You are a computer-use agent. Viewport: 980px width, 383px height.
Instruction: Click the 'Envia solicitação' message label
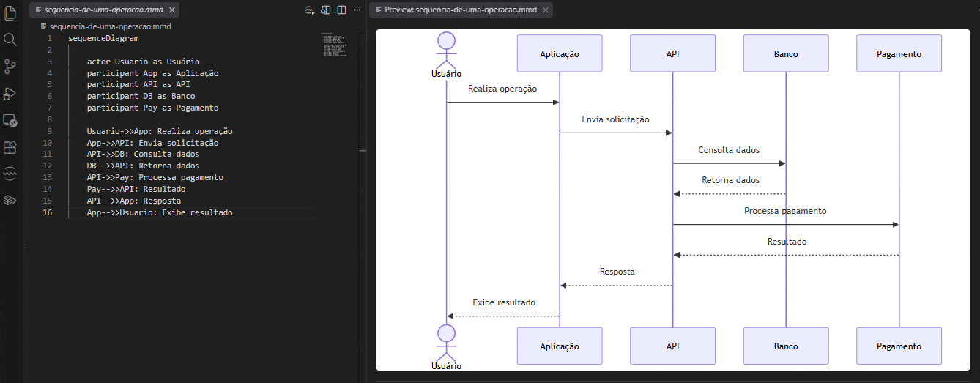point(616,119)
